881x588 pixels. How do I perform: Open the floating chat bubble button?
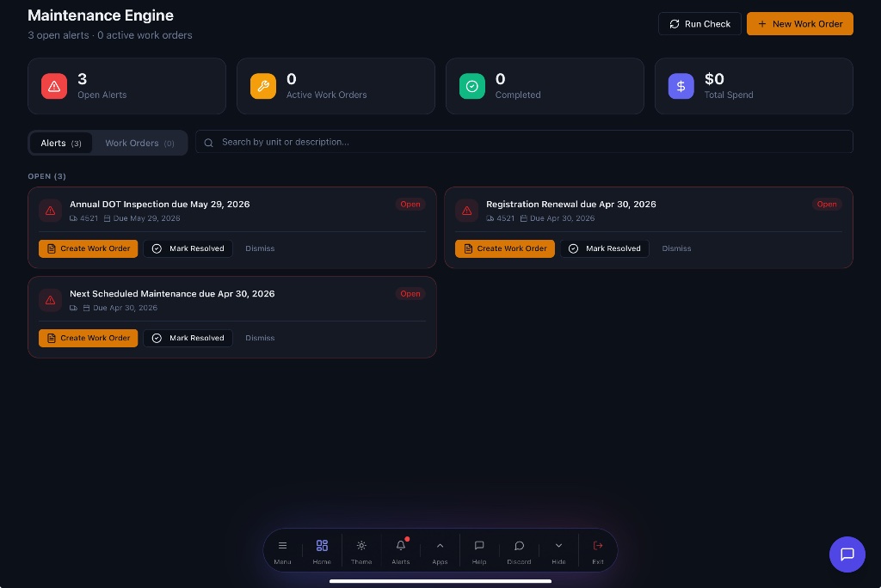click(x=847, y=554)
